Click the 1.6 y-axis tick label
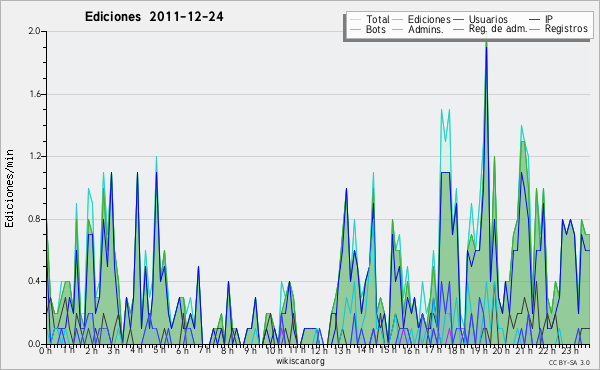 (x=34, y=94)
